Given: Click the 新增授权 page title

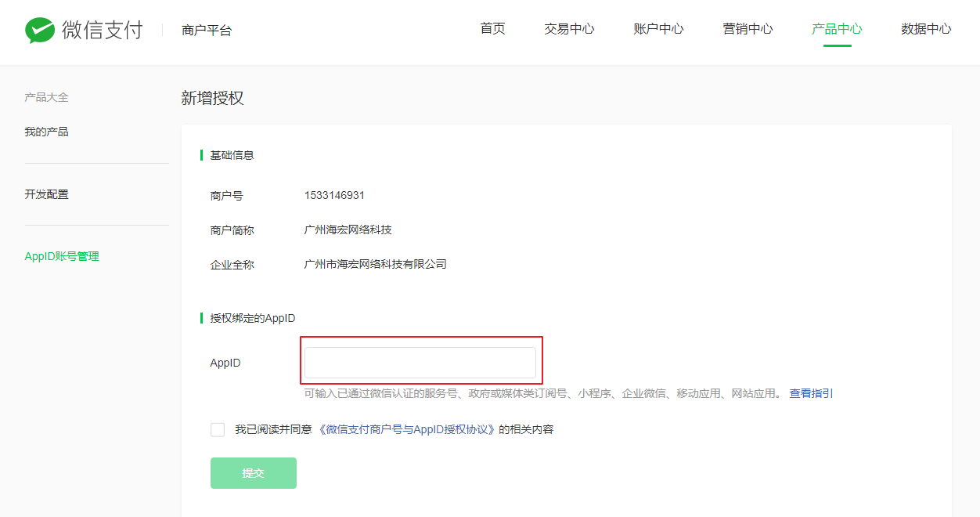Looking at the screenshot, I should point(213,98).
